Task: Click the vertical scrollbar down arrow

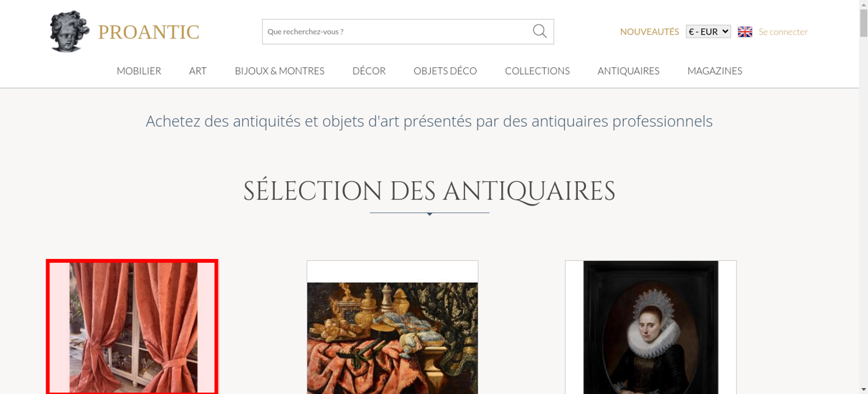Action: 864,389
